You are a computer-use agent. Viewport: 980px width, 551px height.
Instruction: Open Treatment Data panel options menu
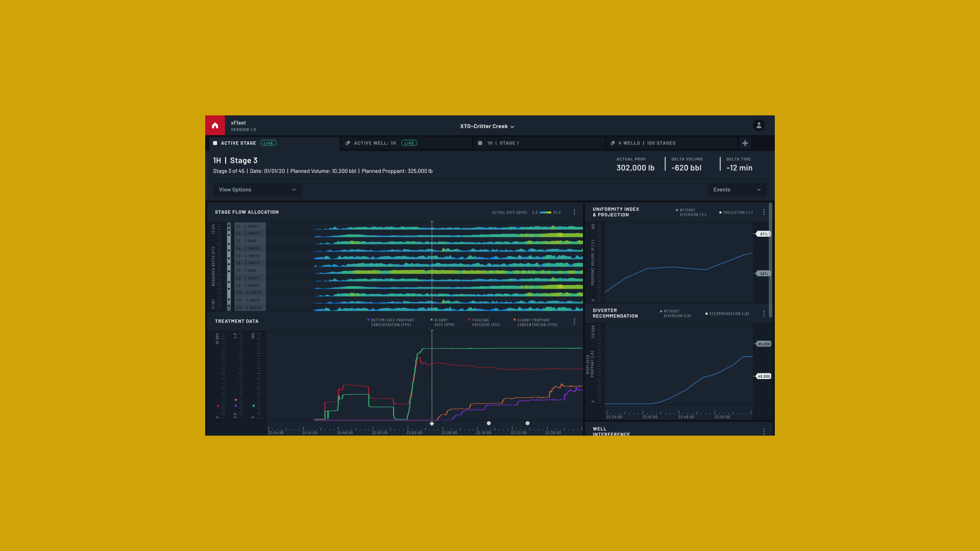(574, 321)
